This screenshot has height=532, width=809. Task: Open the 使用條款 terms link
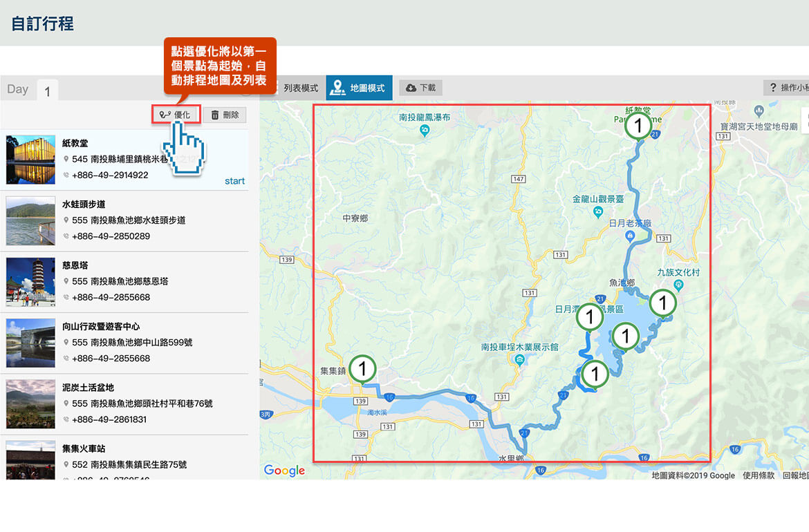point(759,475)
